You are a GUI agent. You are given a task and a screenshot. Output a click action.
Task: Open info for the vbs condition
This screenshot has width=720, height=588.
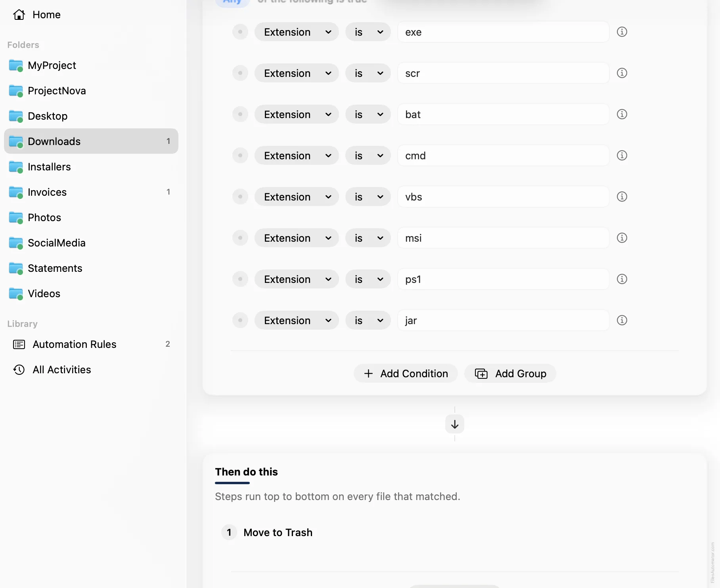tap(622, 197)
